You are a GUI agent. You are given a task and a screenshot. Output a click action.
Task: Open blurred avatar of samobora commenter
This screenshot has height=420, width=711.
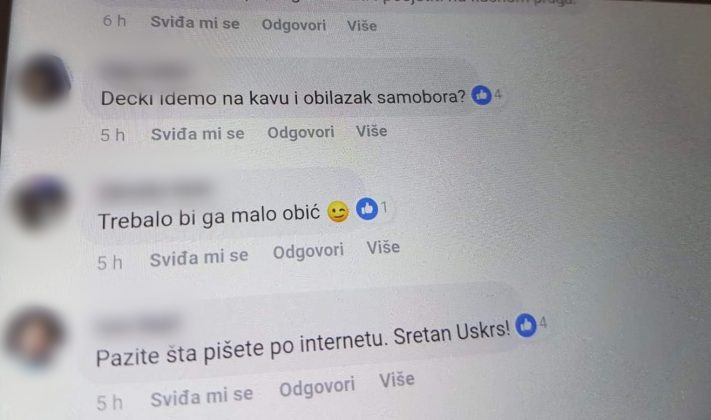point(44,79)
